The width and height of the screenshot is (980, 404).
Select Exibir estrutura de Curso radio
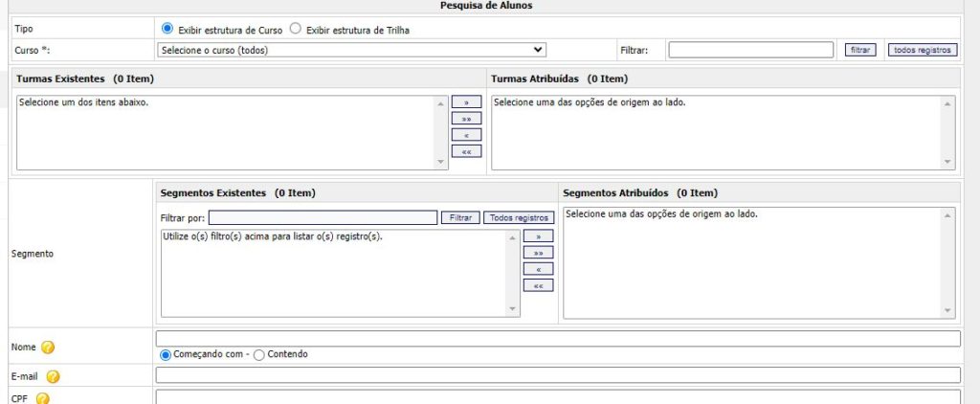[x=167, y=29]
